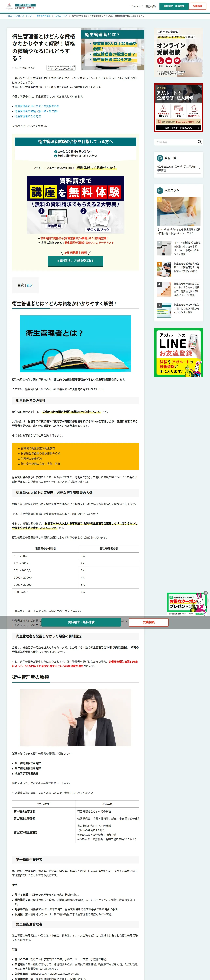The height and width of the screenshot is (980, 210).
Task: Open コラムトップ in header navigation
Action: pyautogui.click(x=136, y=7)
